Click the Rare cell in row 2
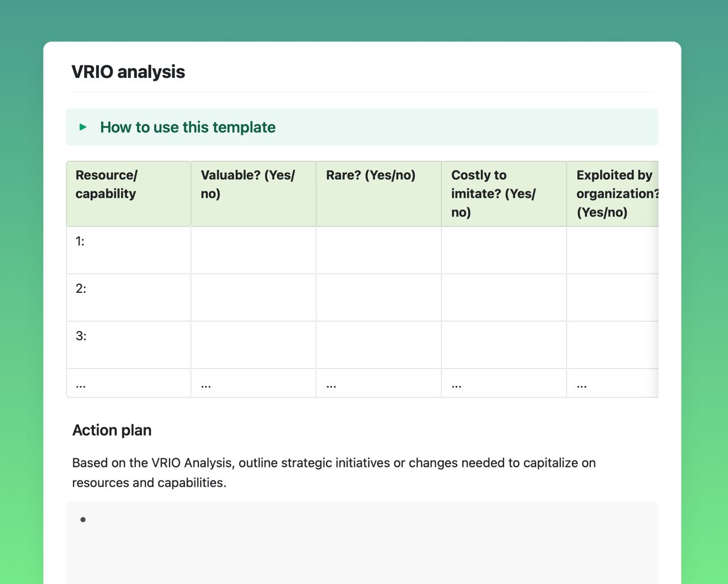The height and width of the screenshot is (584, 728). 378,297
